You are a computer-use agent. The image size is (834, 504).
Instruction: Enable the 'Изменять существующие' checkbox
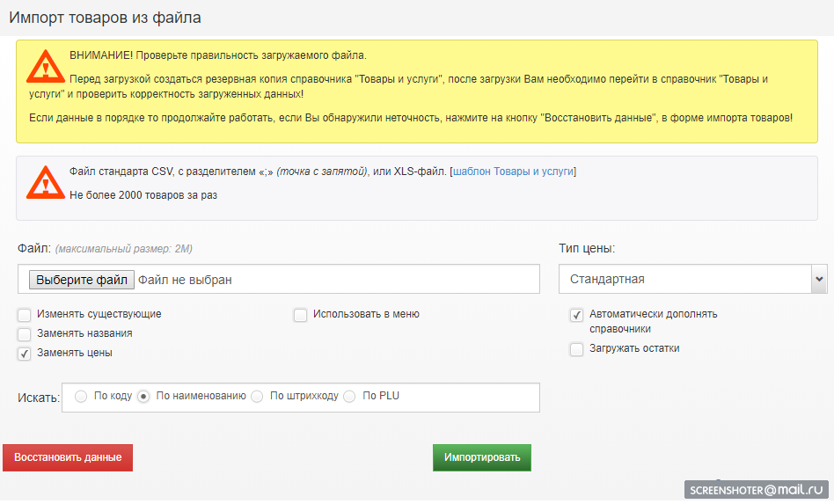(x=25, y=314)
